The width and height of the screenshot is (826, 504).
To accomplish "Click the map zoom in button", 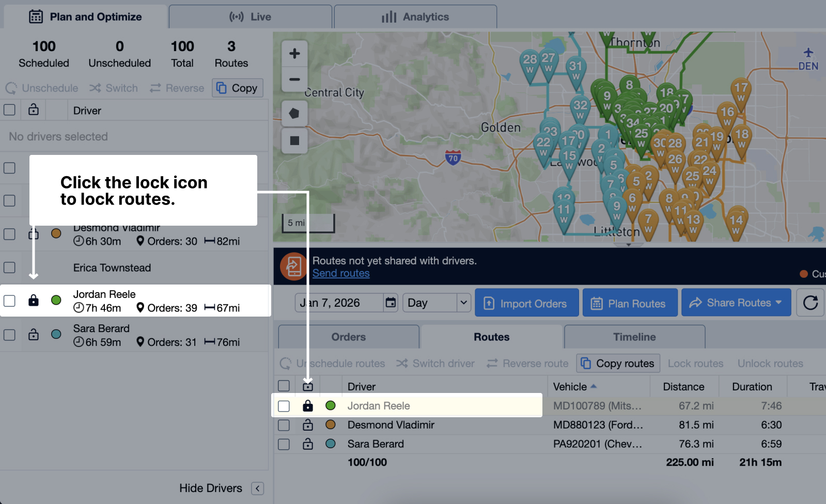I will click(294, 54).
